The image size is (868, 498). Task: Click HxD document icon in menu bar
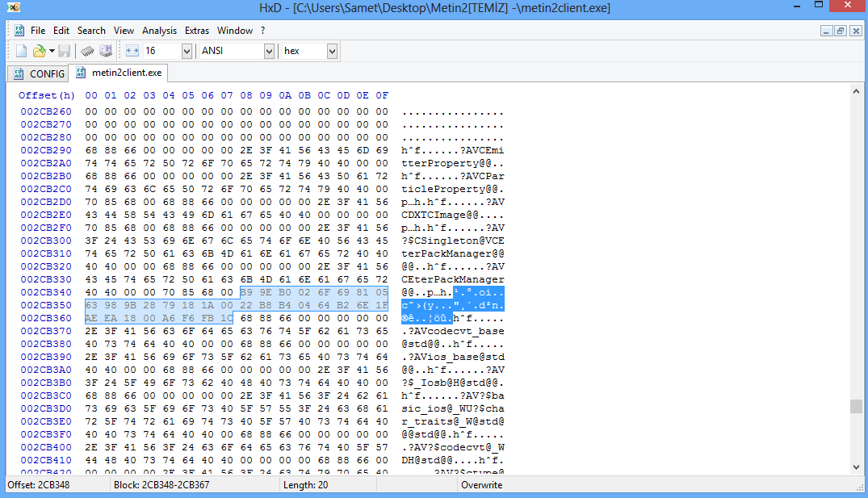[19, 31]
